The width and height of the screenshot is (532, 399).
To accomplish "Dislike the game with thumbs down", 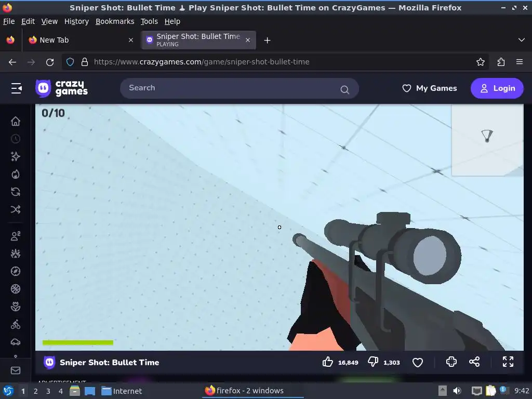I will coord(373,362).
